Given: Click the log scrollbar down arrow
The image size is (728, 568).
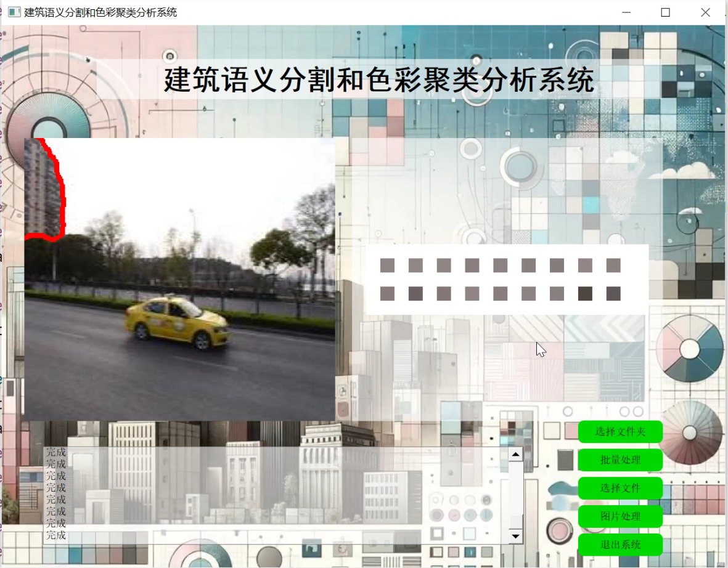Looking at the screenshot, I should [516, 536].
